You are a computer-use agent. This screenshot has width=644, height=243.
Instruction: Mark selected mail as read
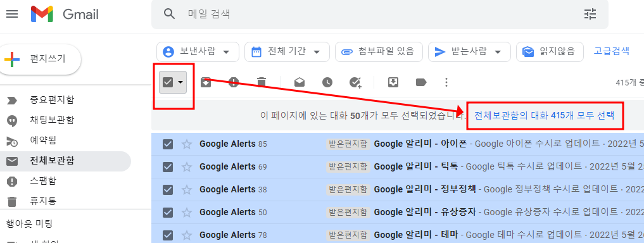300,82
